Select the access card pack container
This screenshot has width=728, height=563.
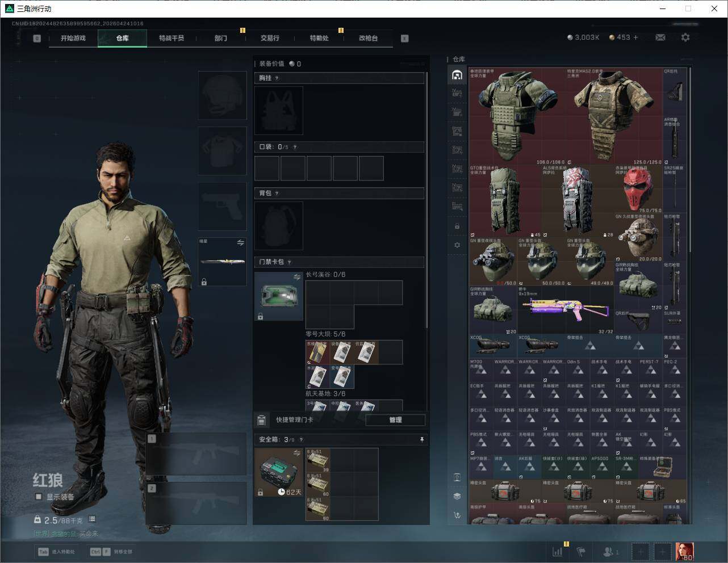pyautogui.click(x=279, y=296)
